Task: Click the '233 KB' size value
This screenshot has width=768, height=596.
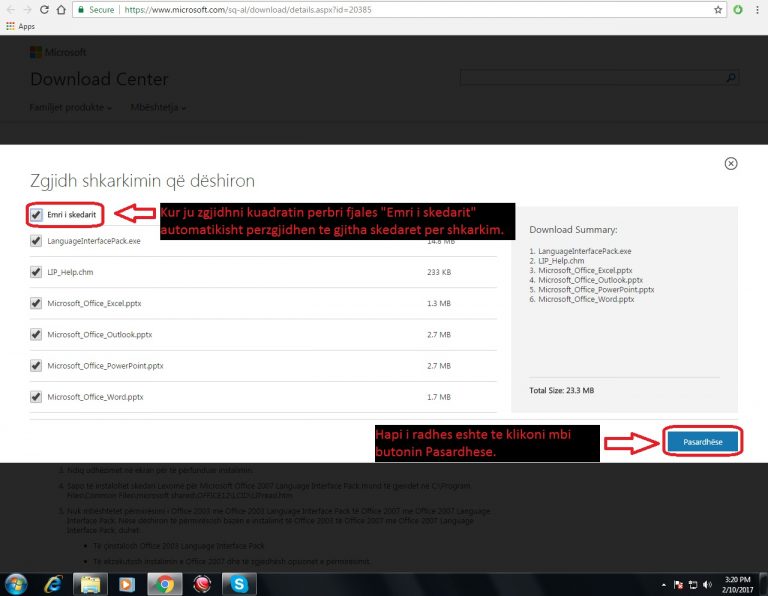Action: 439,272
